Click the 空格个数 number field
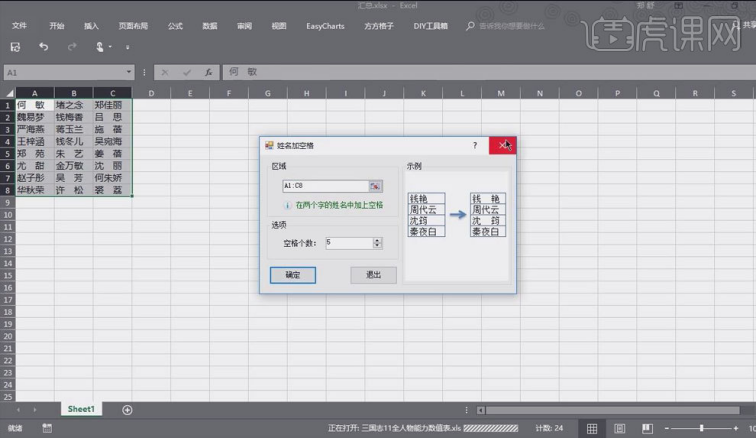This screenshot has width=756, height=438. [350, 243]
